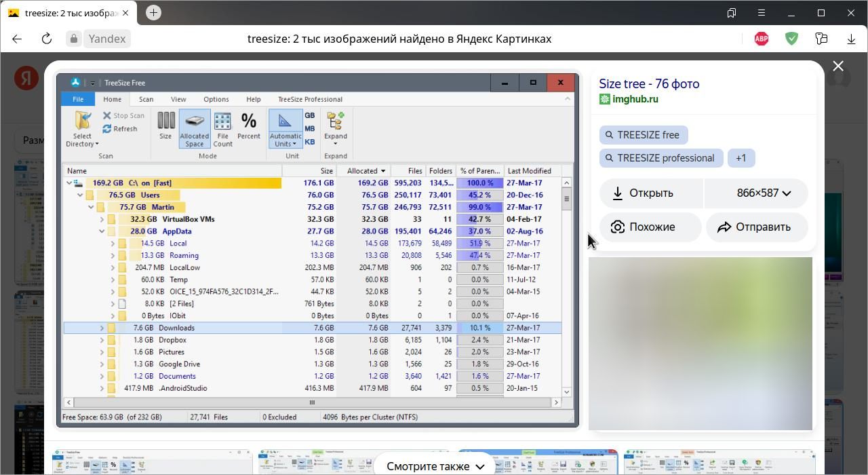
Task: Open the browser downloads arrow icon
Action: click(851, 39)
